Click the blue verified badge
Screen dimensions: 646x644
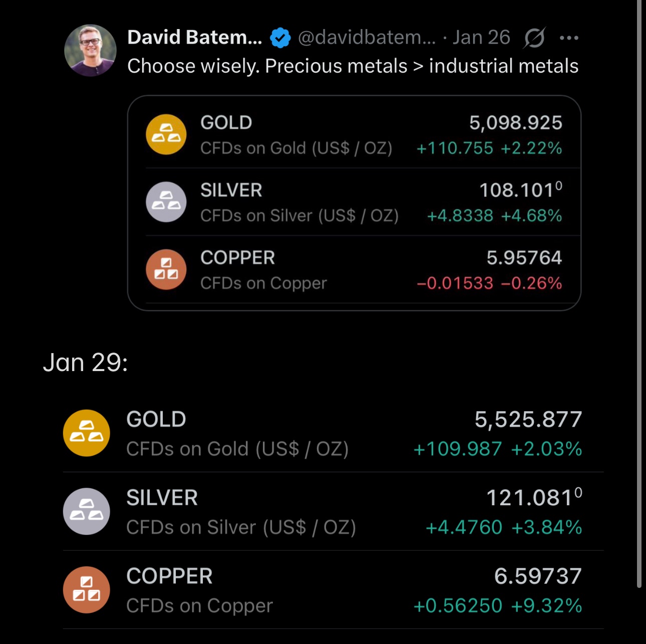point(280,38)
